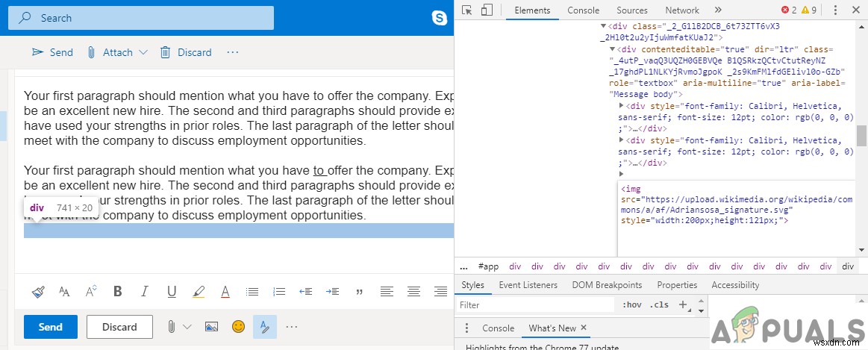The width and height of the screenshot is (868, 350).
Task: Switch to the Console tab in DevTools
Action: click(x=584, y=10)
